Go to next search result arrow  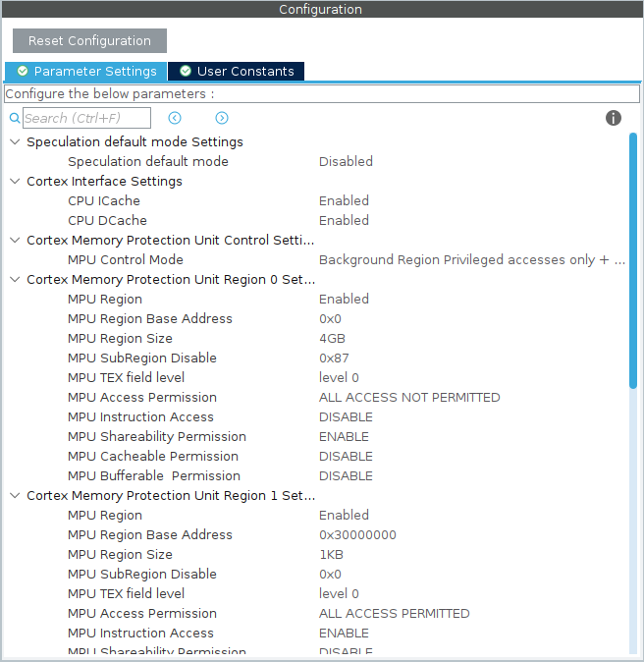click(222, 118)
